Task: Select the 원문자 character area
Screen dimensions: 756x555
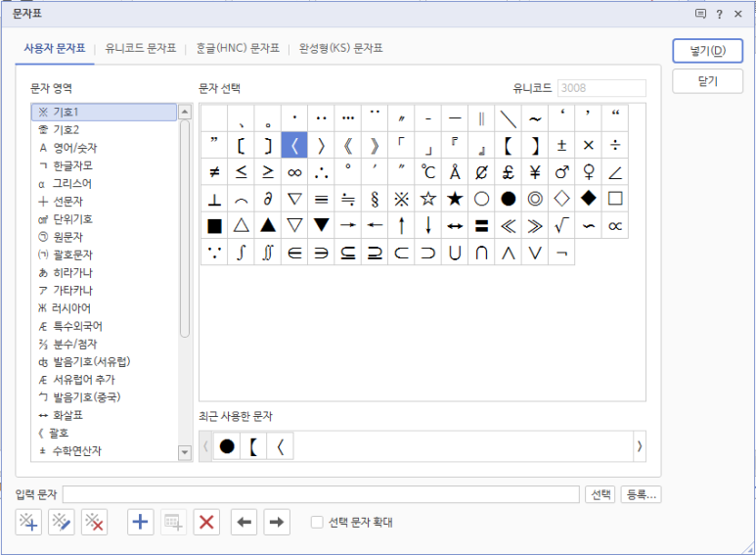Action: coord(104,237)
